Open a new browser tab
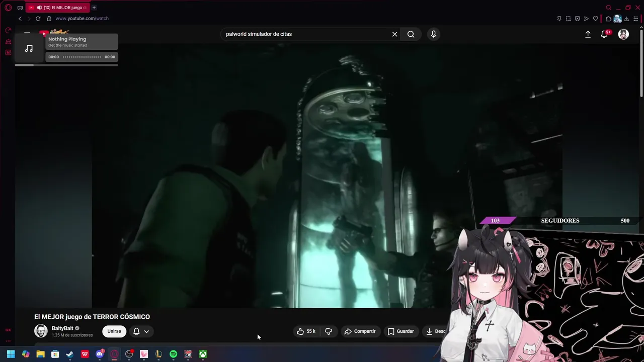 tap(94, 8)
